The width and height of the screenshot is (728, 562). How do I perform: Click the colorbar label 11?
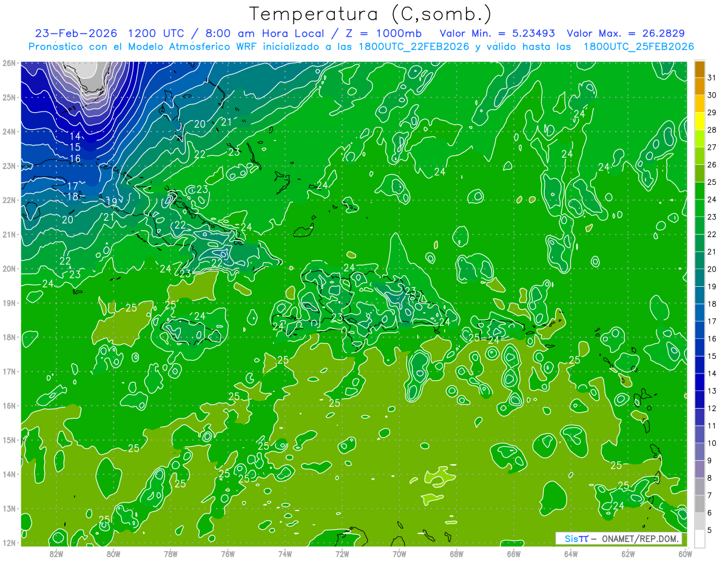[712, 426]
